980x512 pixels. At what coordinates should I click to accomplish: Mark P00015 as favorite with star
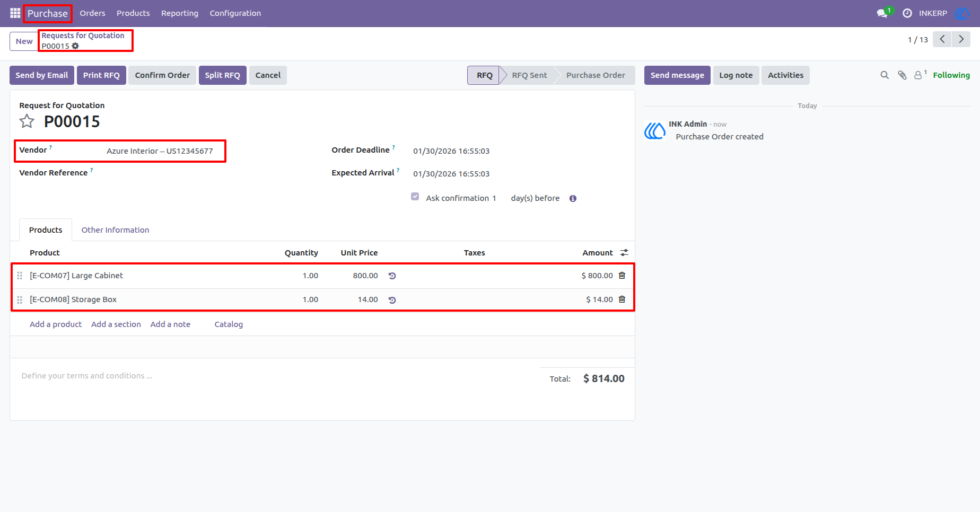[27, 121]
